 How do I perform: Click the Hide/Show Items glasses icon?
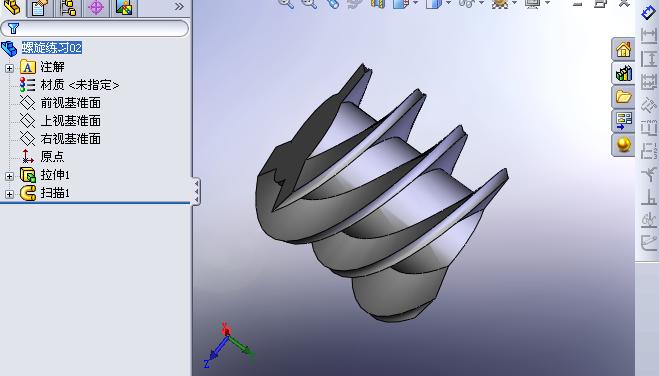click(x=467, y=4)
